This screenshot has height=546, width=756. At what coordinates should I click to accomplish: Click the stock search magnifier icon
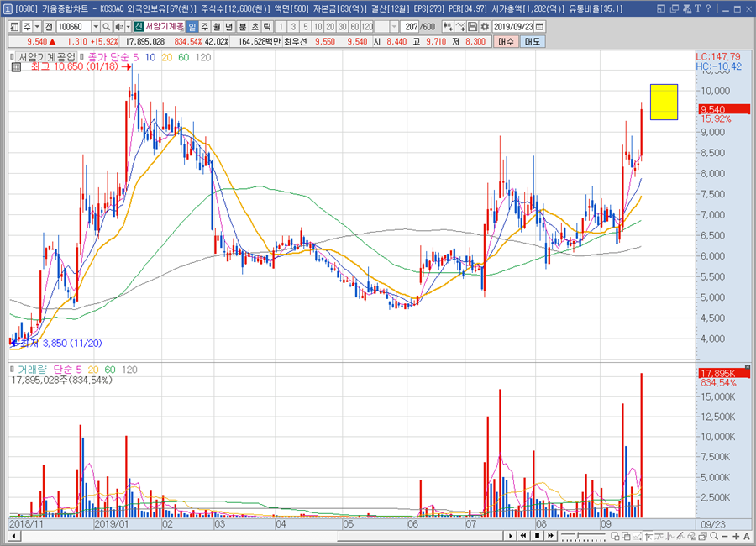click(107, 27)
